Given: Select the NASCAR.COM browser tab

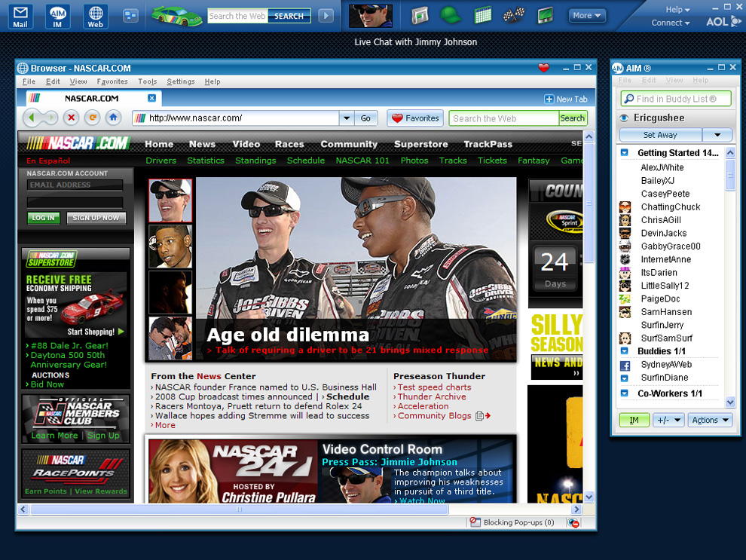Looking at the screenshot, I should (x=91, y=98).
